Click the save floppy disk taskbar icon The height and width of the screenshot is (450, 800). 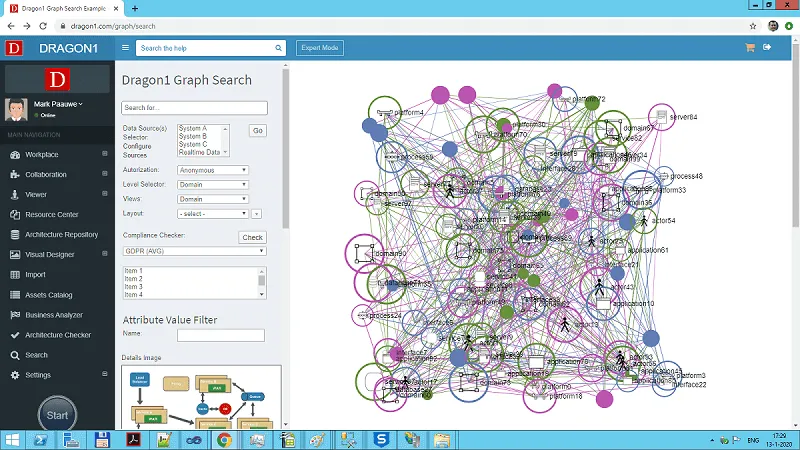pyautogui.click(x=102, y=440)
